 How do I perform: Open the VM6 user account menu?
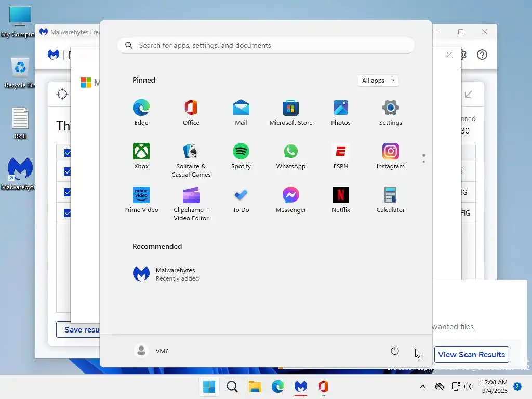151,351
